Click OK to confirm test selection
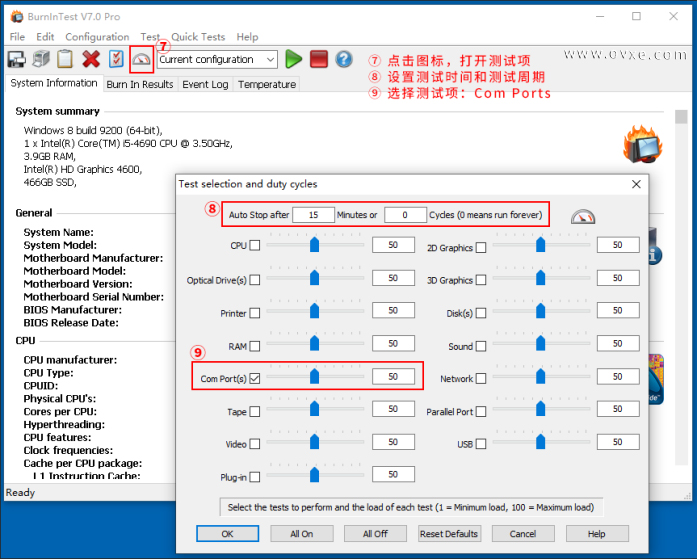 227,534
